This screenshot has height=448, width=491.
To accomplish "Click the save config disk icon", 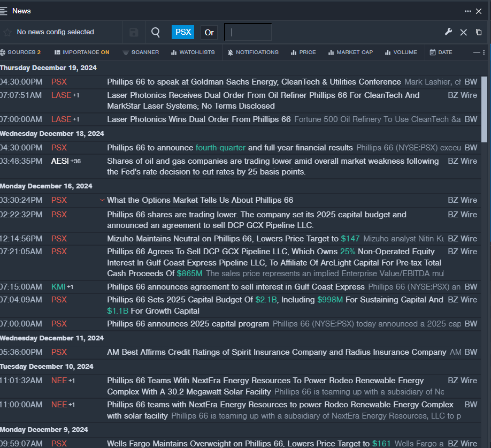I will click(x=134, y=32).
